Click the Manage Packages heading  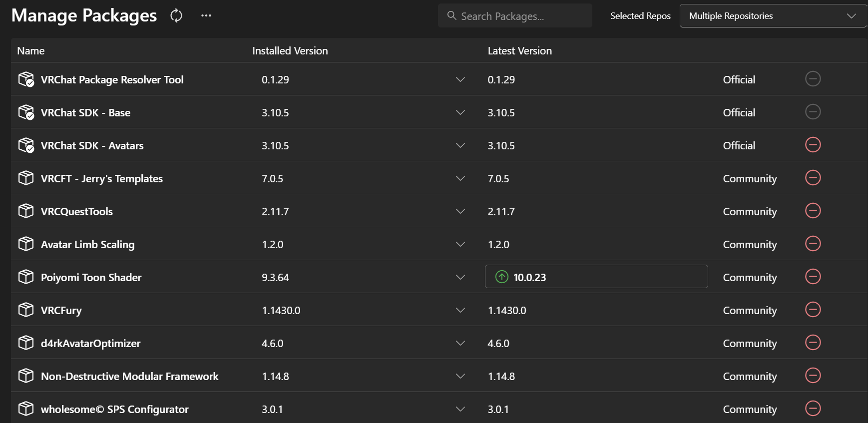tap(84, 15)
